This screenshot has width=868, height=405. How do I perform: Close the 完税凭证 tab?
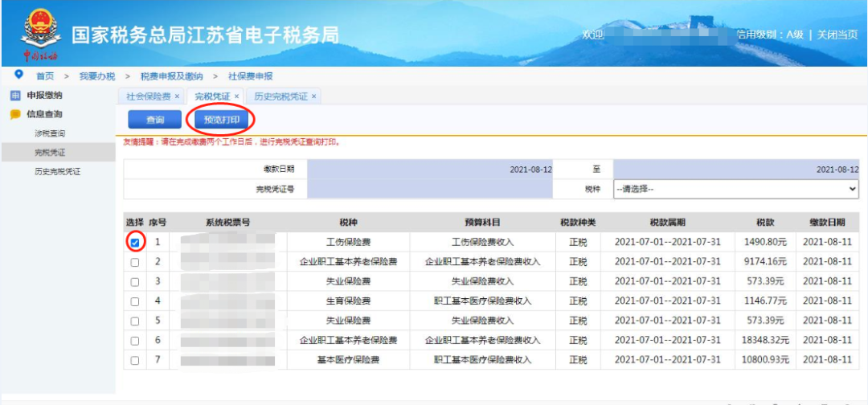pyautogui.click(x=236, y=96)
